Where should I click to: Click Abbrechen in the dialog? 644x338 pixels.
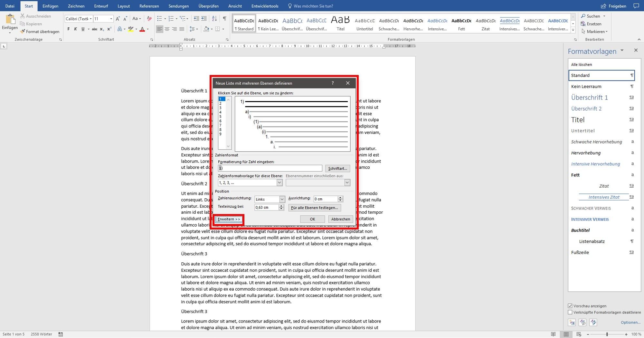[x=341, y=219]
